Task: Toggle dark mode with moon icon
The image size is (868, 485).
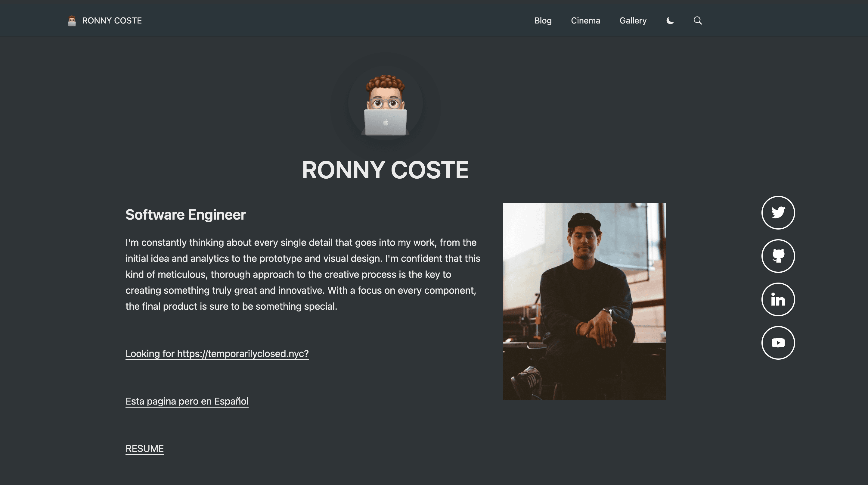Action: click(x=670, y=20)
